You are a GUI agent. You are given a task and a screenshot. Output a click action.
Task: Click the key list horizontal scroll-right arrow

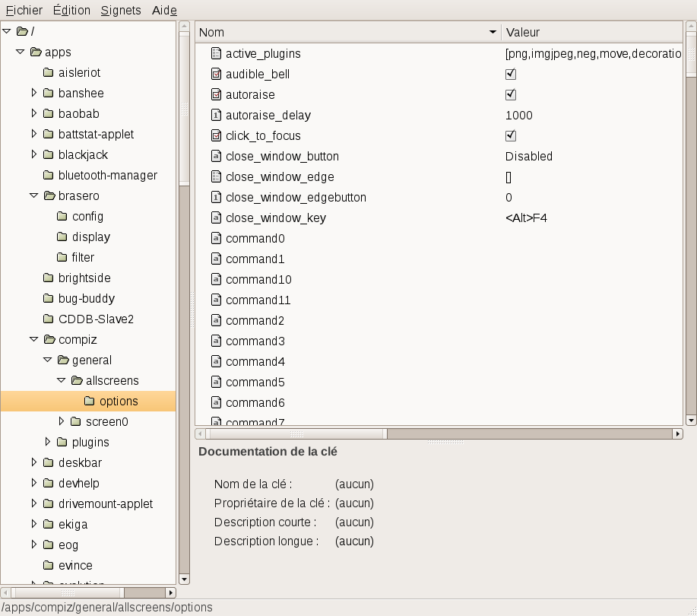tap(677, 433)
